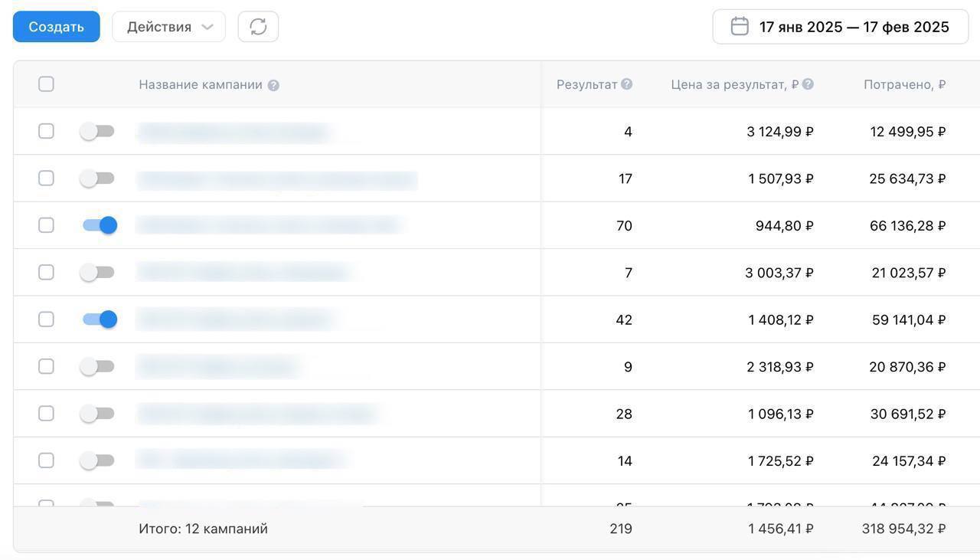Image resolution: width=980 pixels, height=560 pixels.
Task: Tick checkbox of campaign with 4 results
Action: point(46,131)
